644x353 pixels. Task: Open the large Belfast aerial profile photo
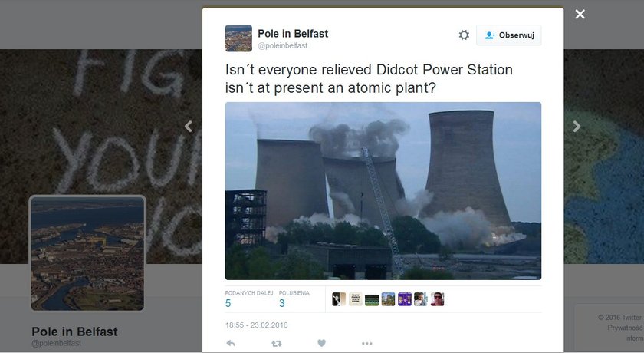(87, 252)
